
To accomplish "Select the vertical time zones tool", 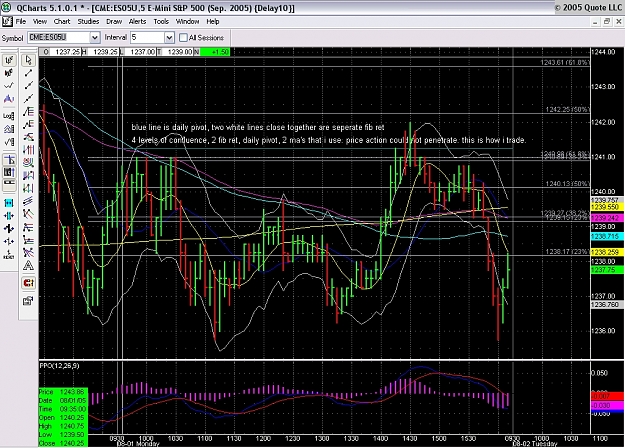I will coord(28,150).
